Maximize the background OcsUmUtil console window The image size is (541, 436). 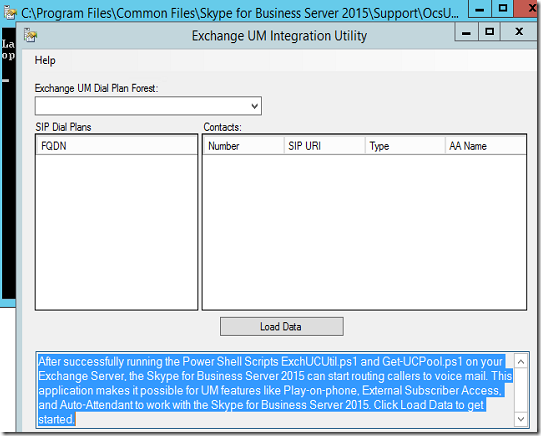coord(502,9)
